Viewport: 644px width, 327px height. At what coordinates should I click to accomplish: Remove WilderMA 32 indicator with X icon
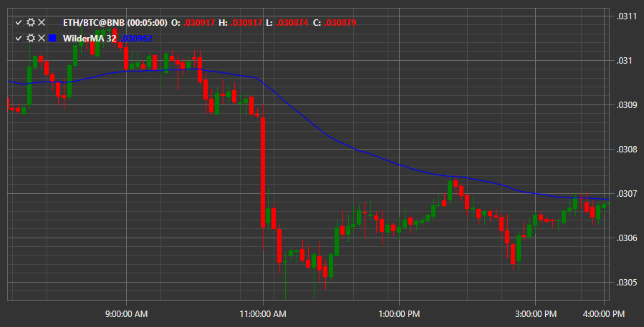42,38
